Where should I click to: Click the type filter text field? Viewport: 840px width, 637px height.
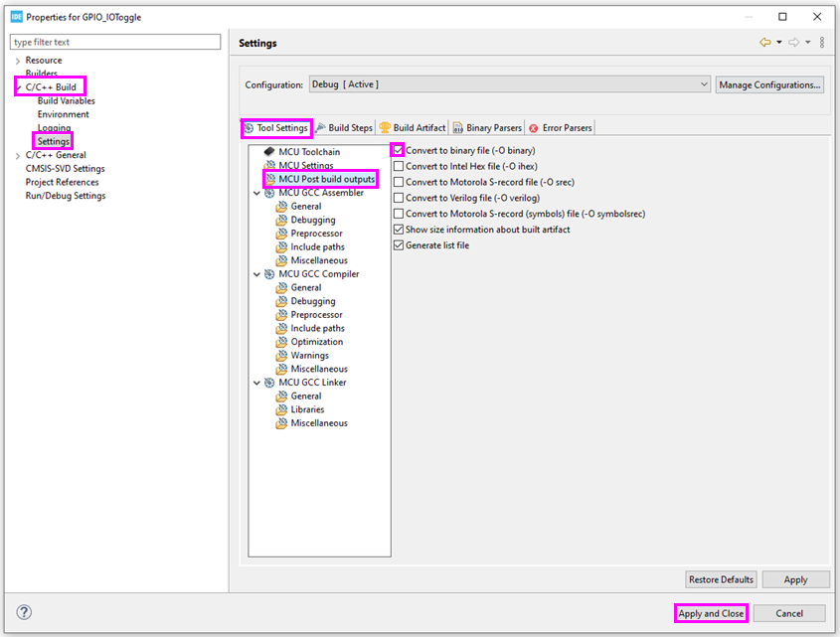114,42
